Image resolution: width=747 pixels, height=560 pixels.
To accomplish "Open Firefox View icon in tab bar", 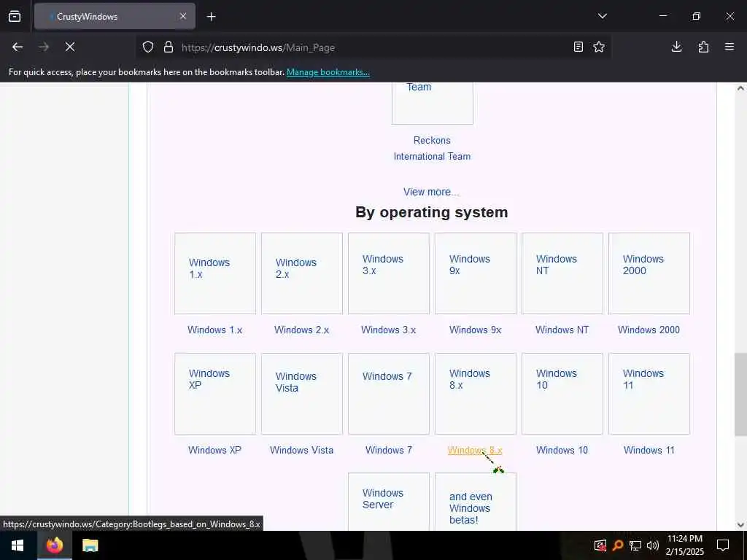I will point(15,16).
